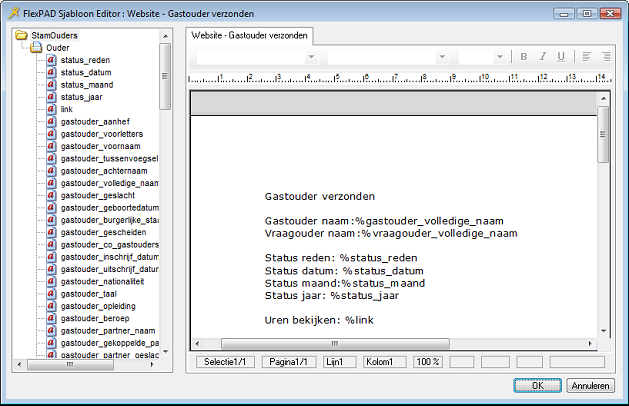Toggle italic formatting
629x406 pixels.
pos(542,57)
